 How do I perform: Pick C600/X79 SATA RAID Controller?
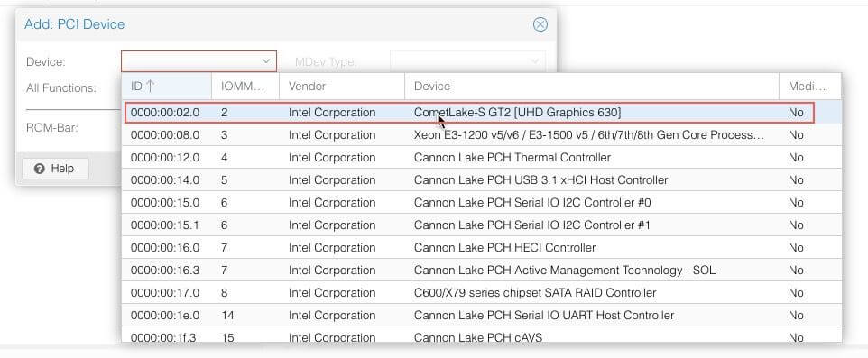[x=482, y=293]
